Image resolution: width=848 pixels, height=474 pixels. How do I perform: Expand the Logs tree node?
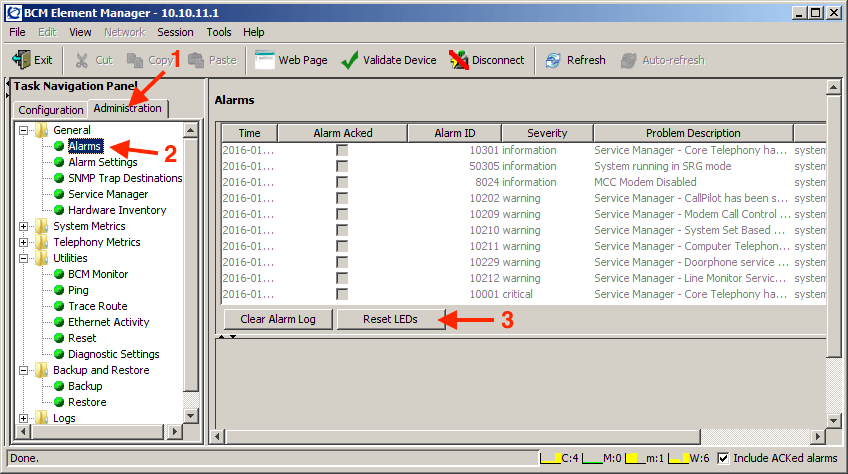(x=23, y=418)
